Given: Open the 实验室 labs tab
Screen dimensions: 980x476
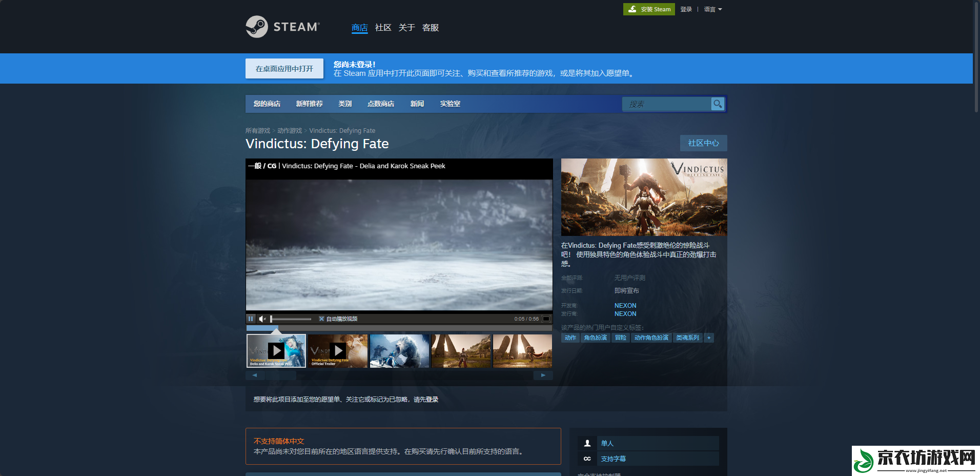Looking at the screenshot, I should click(x=450, y=104).
